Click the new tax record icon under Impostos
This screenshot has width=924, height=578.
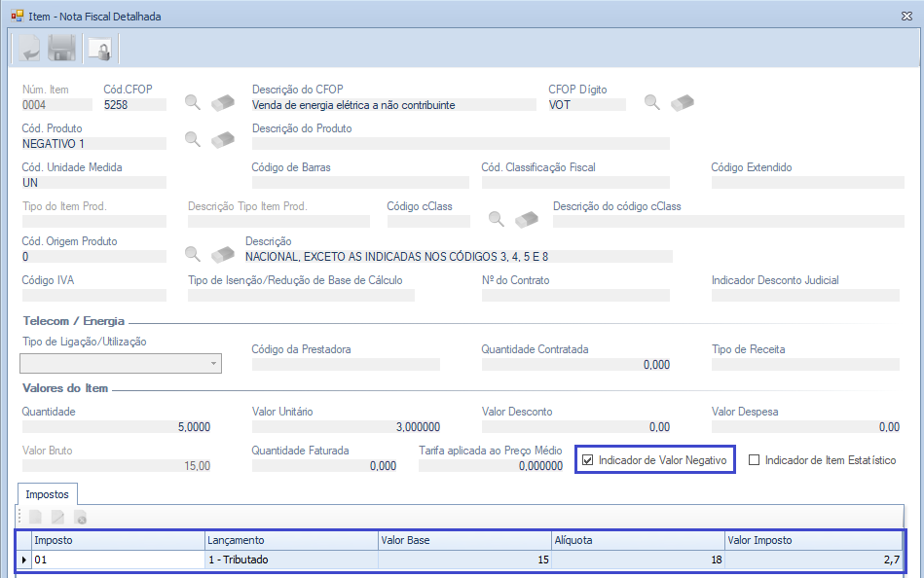pos(35,518)
